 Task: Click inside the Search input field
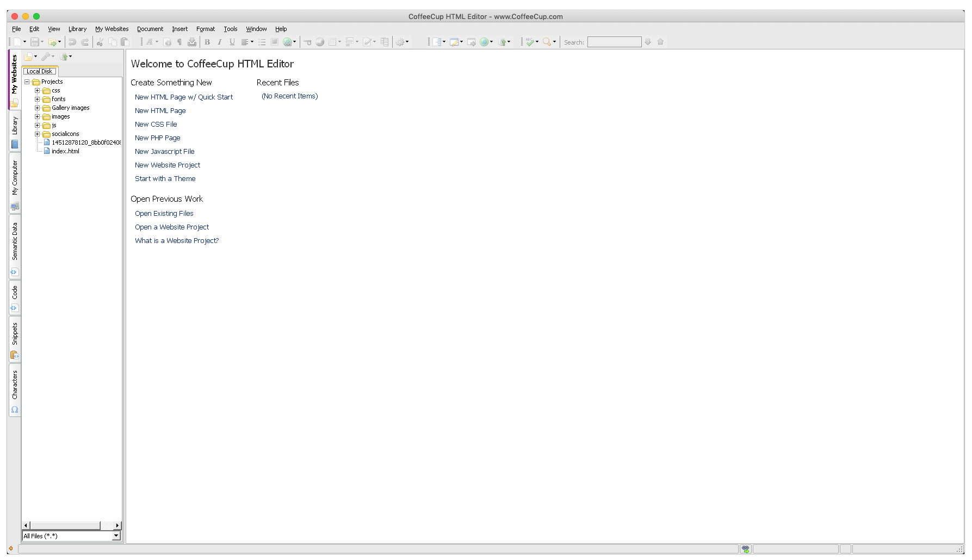tap(614, 42)
